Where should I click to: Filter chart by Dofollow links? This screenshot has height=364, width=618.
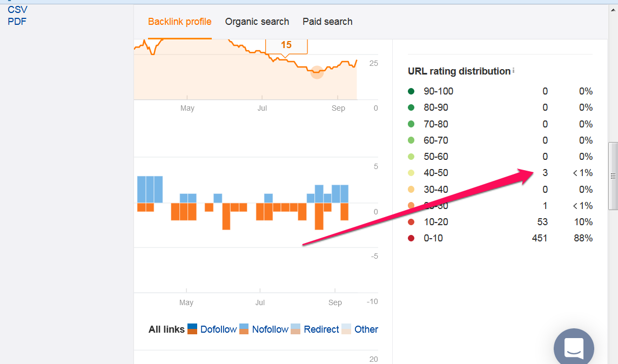218,329
